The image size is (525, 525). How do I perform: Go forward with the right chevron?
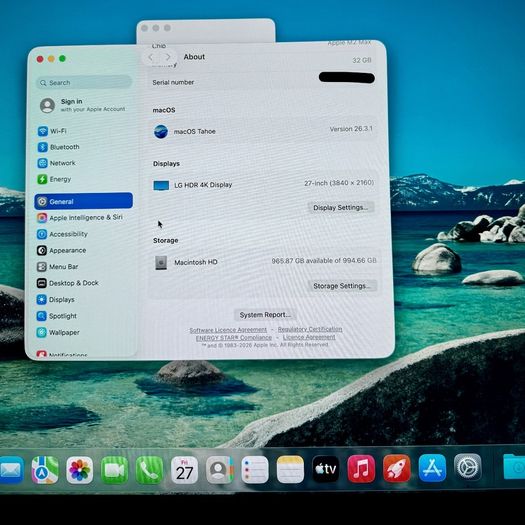coord(168,57)
